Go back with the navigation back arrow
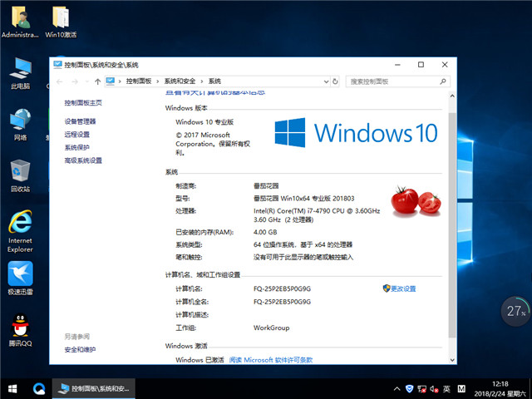Viewport: 532px width, 399px height. click(60, 81)
